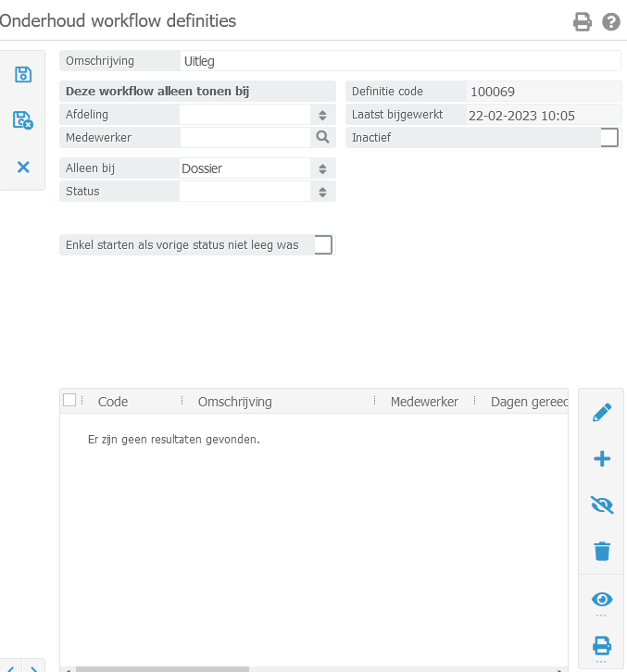Click the plus add icon
The image size is (627, 672).
pos(602,458)
